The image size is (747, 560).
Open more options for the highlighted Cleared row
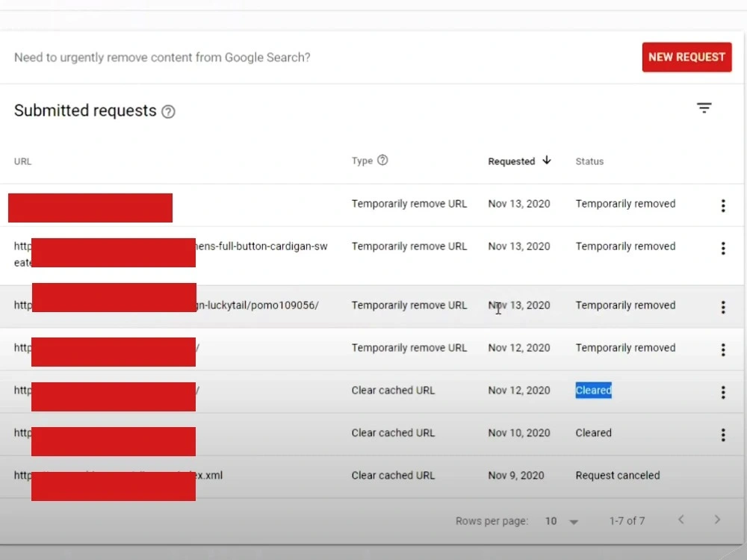tap(723, 393)
